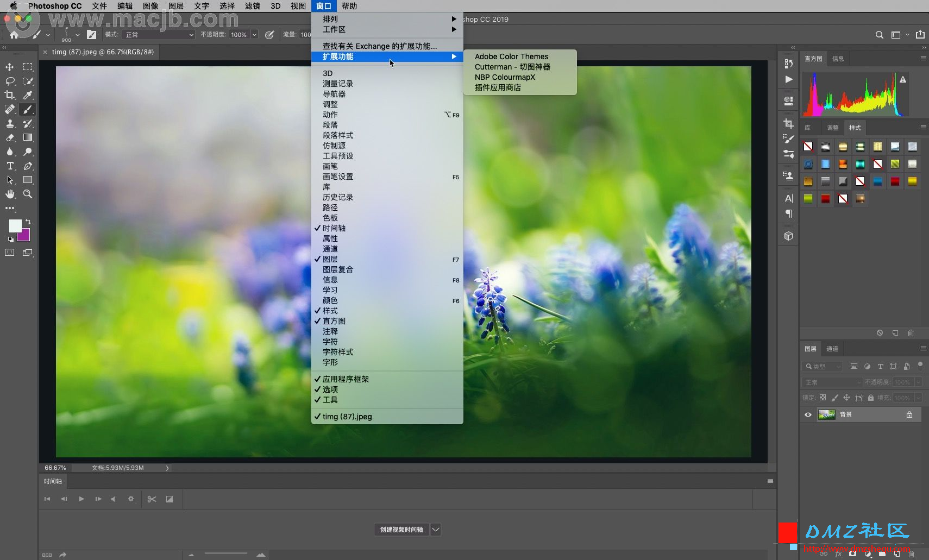The width and height of the screenshot is (929, 560).
Task: Open the Layers panel flyout menu
Action: point(923,349)
